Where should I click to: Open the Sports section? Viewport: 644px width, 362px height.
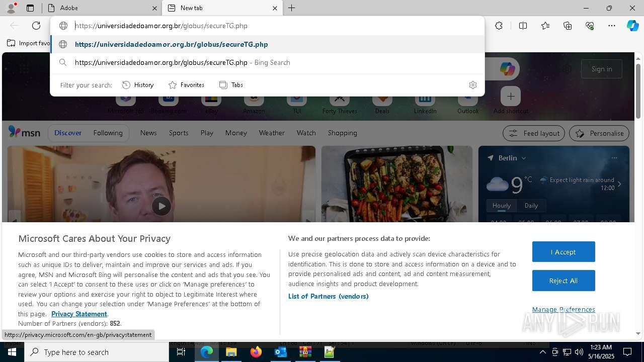pos(179,133)
